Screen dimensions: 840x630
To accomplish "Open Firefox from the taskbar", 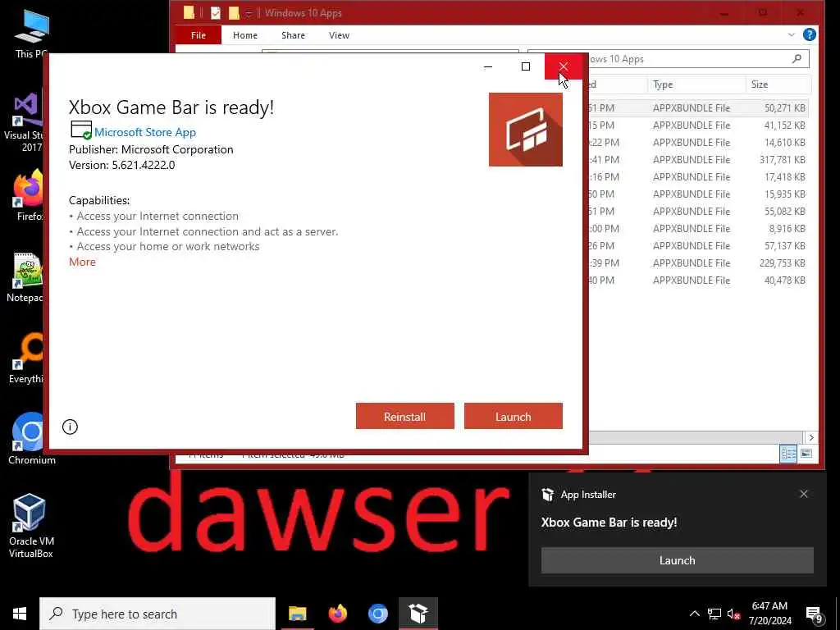I will [337, 614].
